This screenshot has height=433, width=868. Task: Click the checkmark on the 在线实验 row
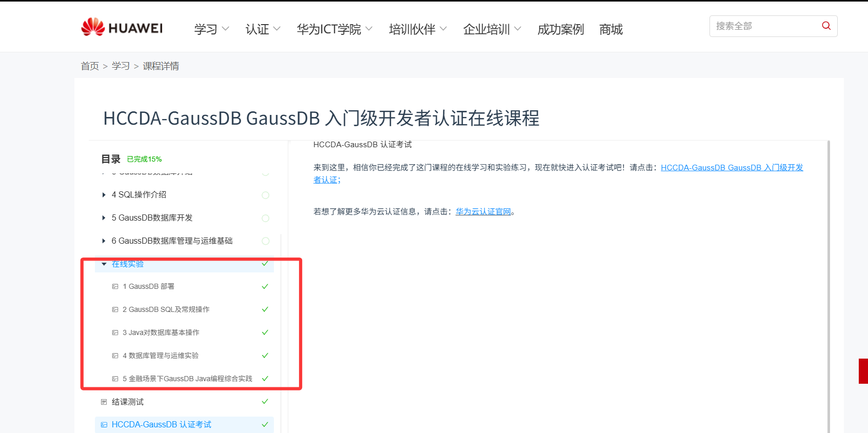coord(265,264)
